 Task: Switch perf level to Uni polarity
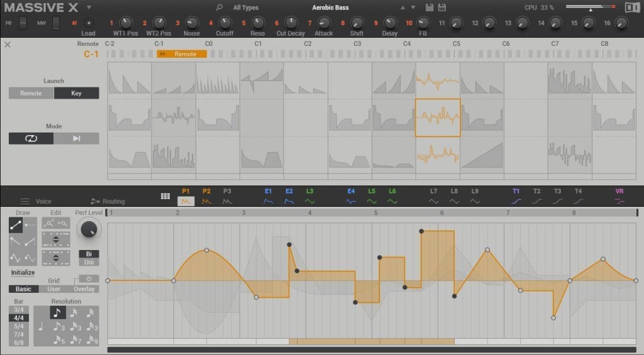coord(89,262)
